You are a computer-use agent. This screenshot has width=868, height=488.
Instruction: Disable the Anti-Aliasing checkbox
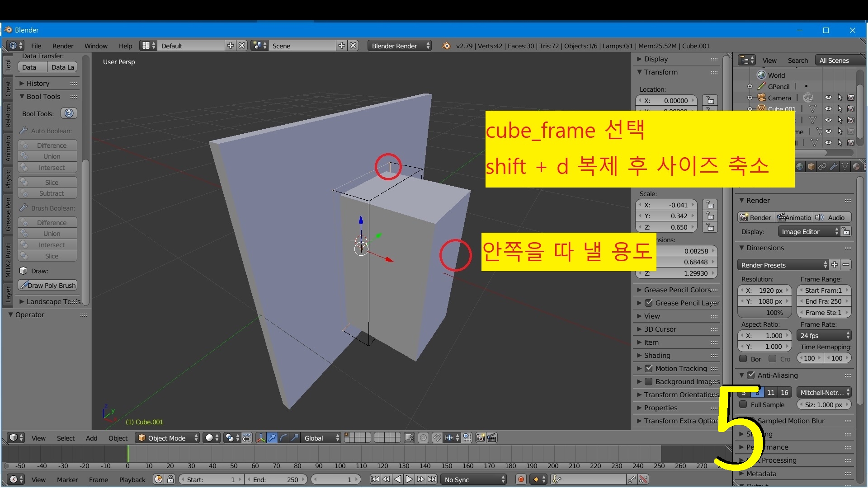click(751, 375)
